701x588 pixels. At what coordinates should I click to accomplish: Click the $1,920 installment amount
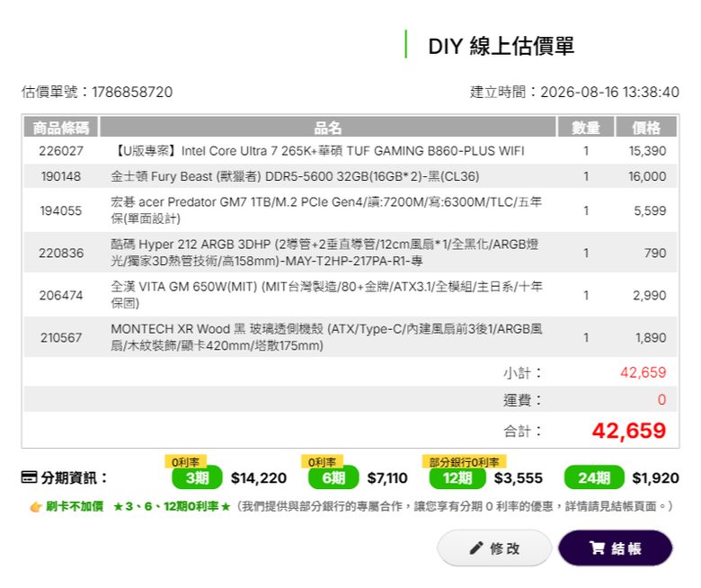pyautogui.click(x=655, y=478)
